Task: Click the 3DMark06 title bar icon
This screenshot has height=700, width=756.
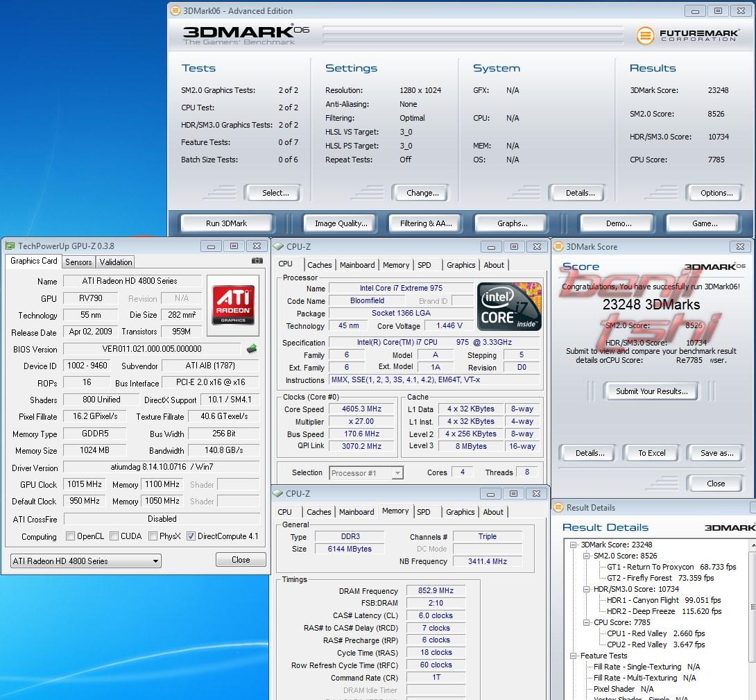Action: coord(175,10)
